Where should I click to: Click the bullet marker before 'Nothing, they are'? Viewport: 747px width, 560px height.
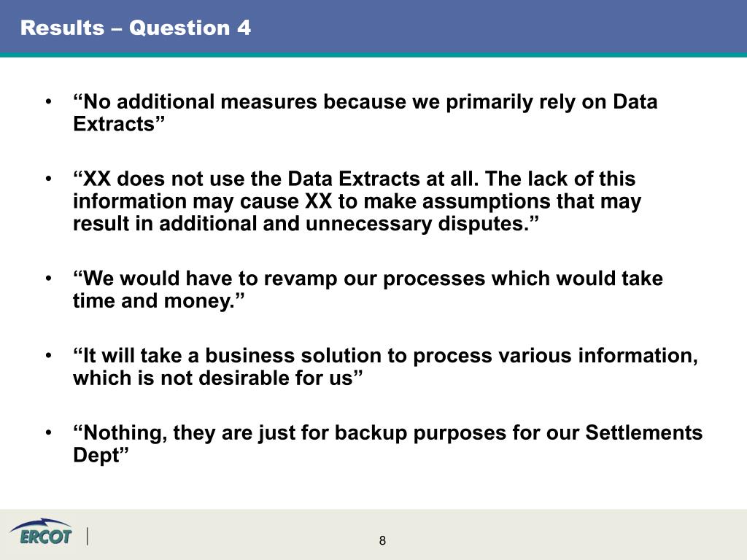[x=48, y=432]
